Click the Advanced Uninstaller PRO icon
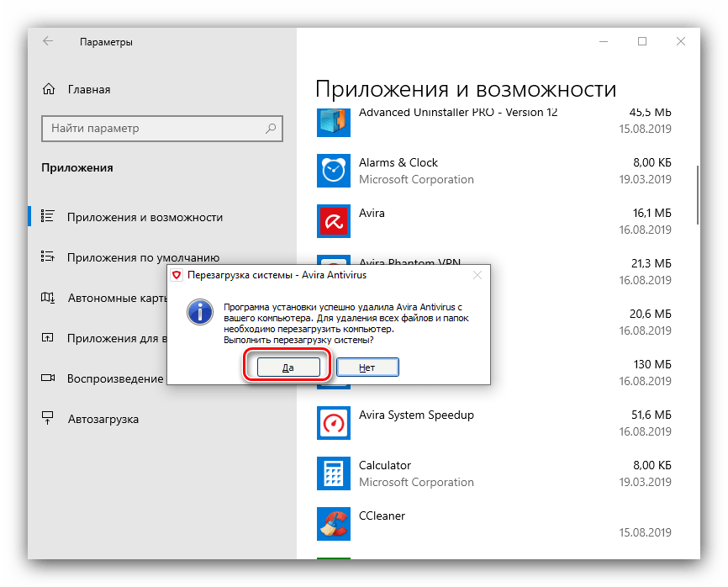 [333, 121]
